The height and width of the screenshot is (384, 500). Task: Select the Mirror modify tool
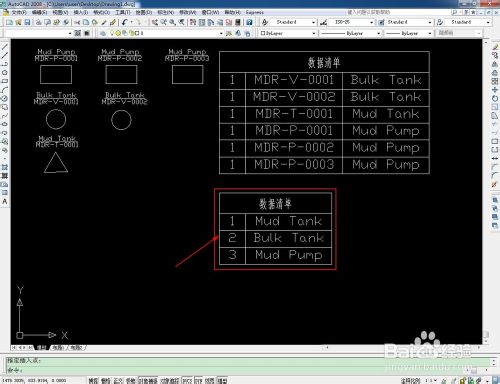coord(495,64)
